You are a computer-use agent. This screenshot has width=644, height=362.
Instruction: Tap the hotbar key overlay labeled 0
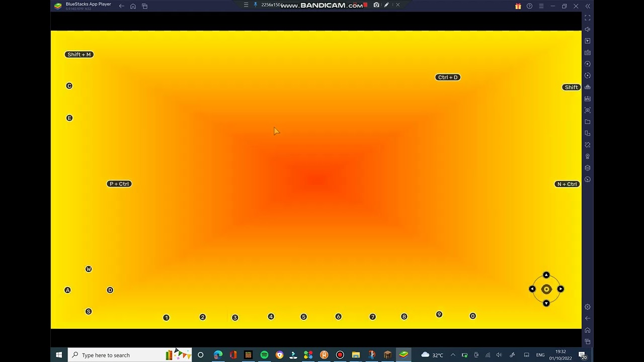(472, 316)
